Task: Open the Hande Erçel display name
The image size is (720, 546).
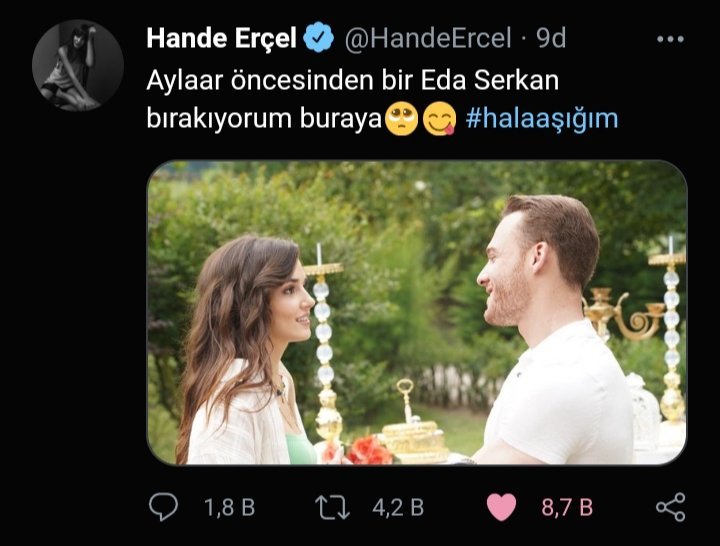Action: (221, 38)
